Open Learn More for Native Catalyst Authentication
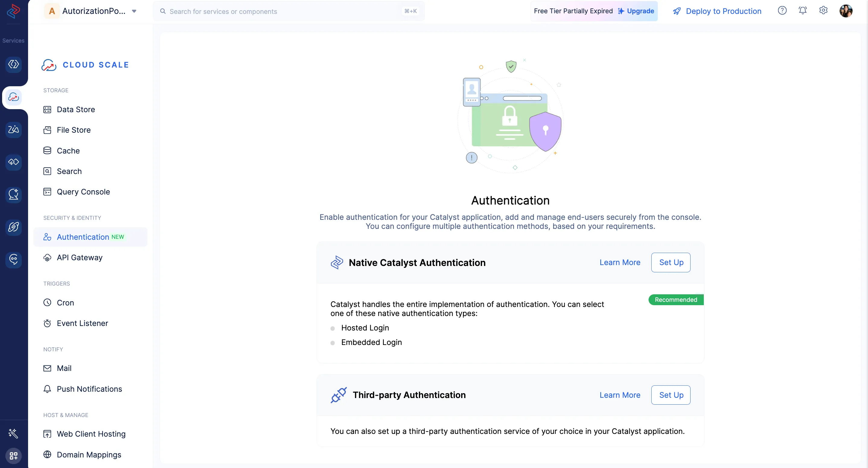 pos(620,262)
